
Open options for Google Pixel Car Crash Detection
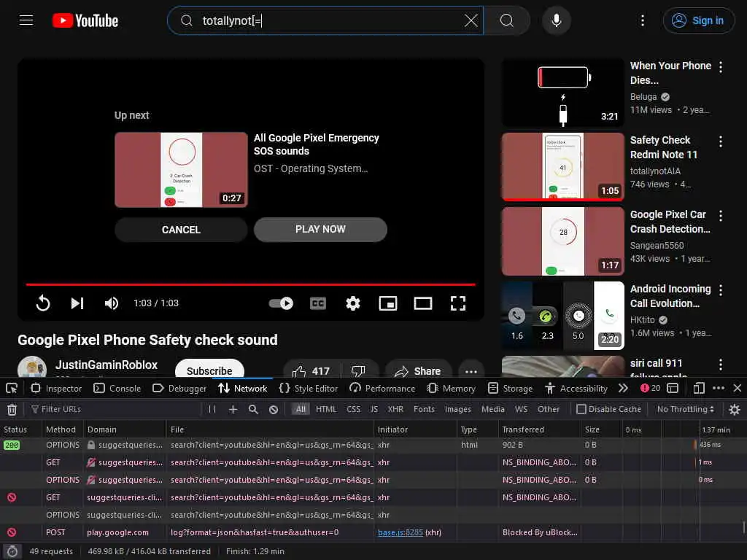(721, 216)
